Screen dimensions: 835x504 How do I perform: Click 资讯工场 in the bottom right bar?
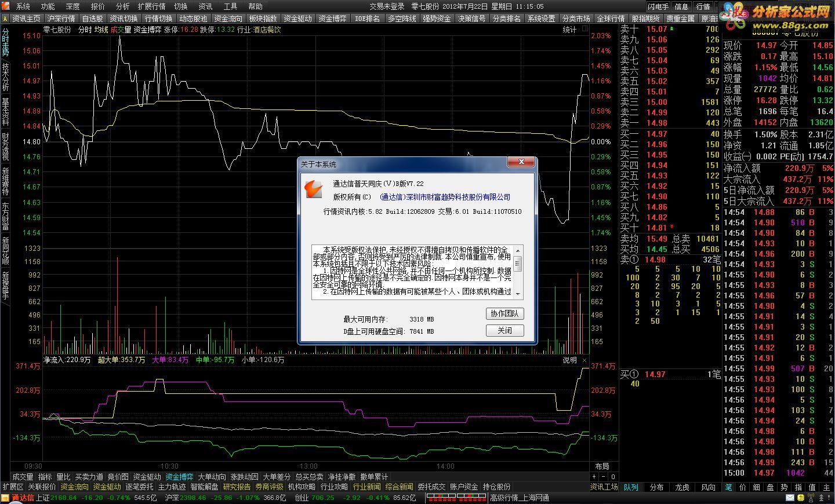pyautogui.click(x=604, y=487)
